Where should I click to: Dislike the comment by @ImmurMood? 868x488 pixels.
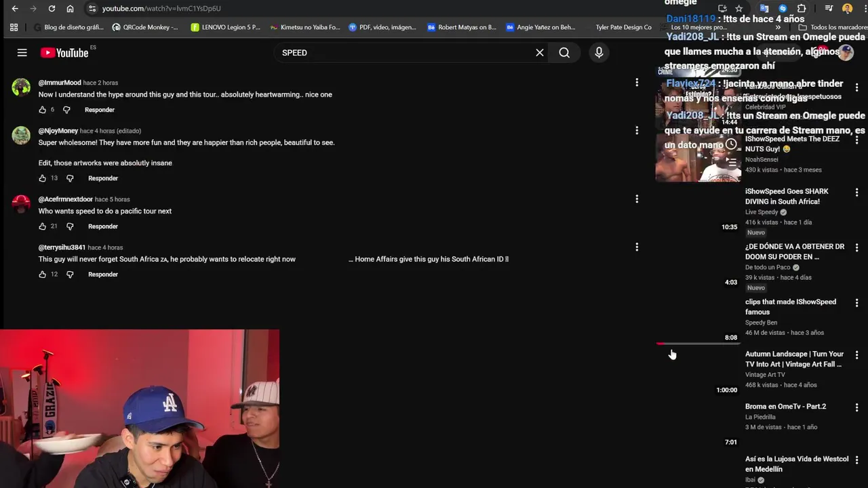coord(66,110)
